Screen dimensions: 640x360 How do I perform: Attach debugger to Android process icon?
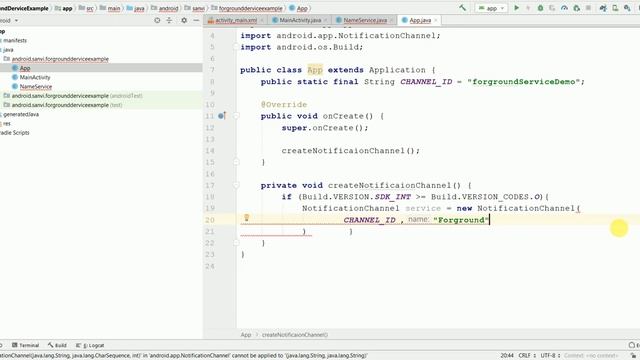(x=576, y=8)
